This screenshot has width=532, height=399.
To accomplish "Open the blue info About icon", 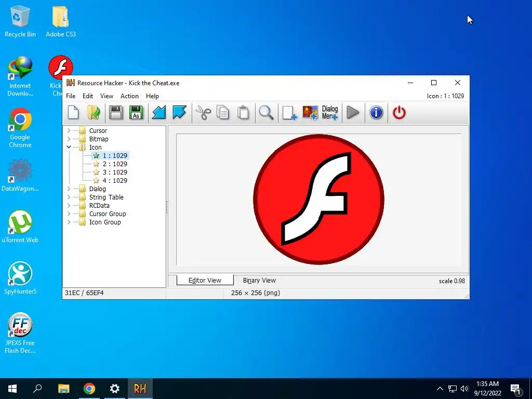I will 376,113.
